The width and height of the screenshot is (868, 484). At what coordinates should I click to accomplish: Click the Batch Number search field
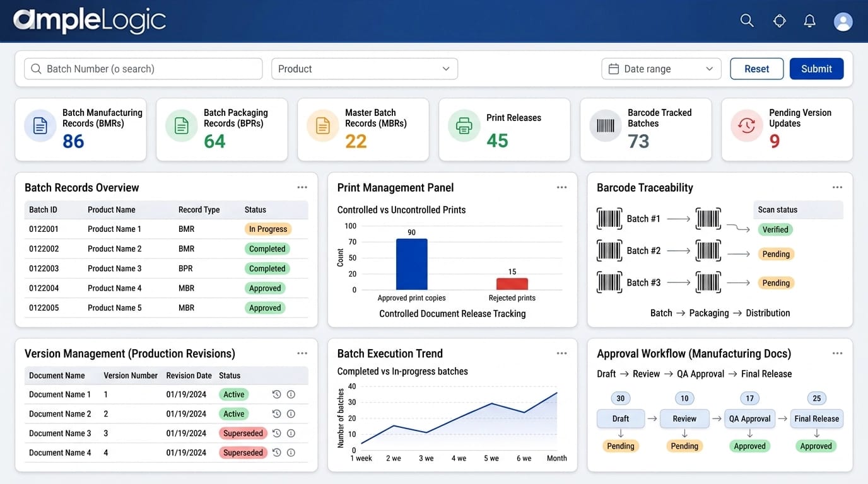(x=143, y=69)
